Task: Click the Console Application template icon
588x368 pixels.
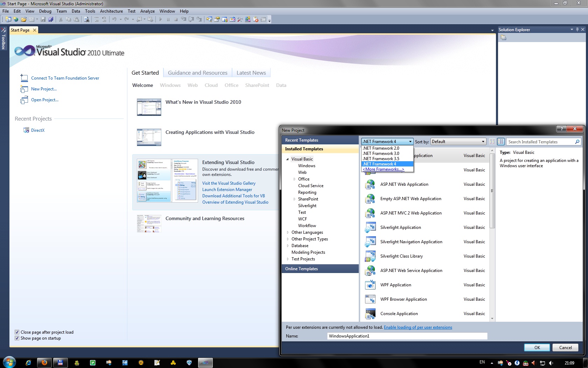Action: click(370, 314)
